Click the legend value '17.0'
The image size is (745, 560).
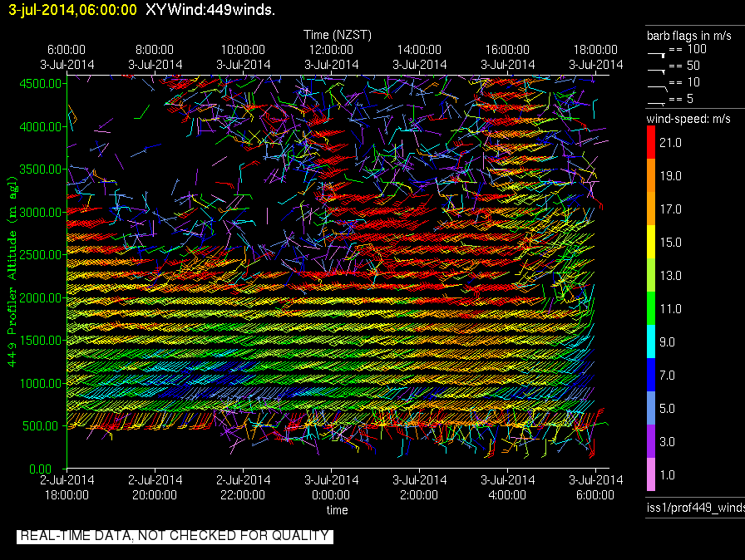670,209
